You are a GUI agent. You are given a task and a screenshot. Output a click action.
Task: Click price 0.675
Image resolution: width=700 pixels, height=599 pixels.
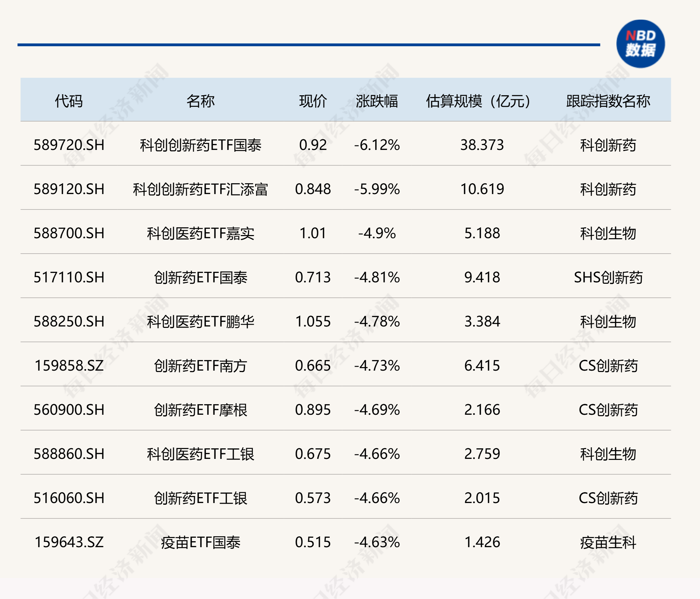click(x=313, y=454)
